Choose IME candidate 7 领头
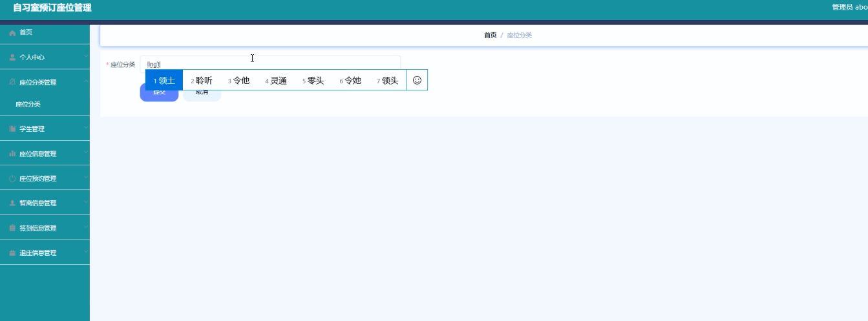 [x=388, y=80]
